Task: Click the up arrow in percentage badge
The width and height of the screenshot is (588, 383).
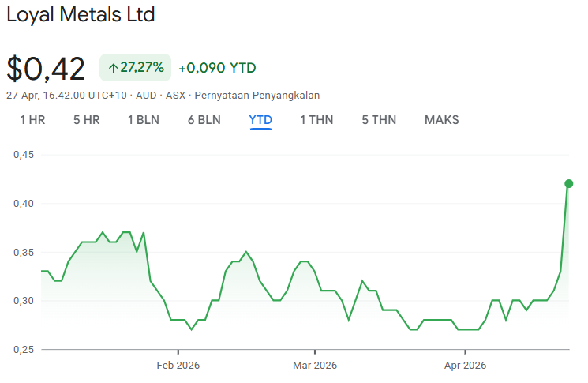Action: (113, 68)
